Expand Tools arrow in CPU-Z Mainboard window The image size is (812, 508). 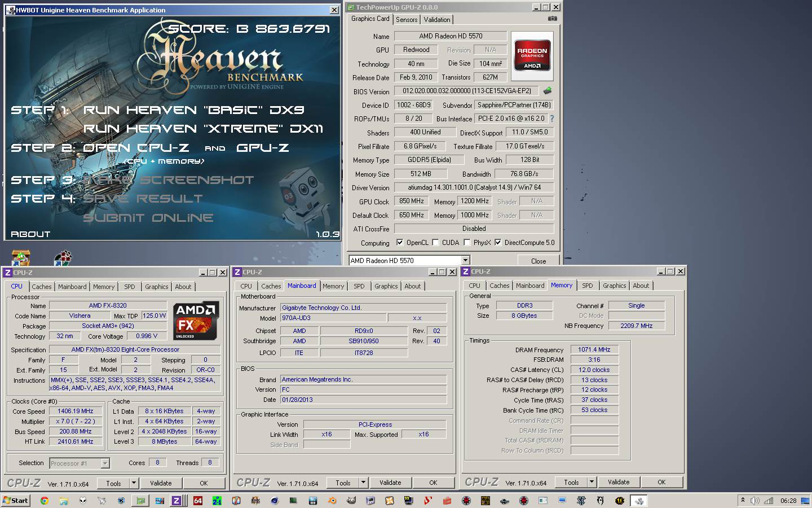point(363,483)
